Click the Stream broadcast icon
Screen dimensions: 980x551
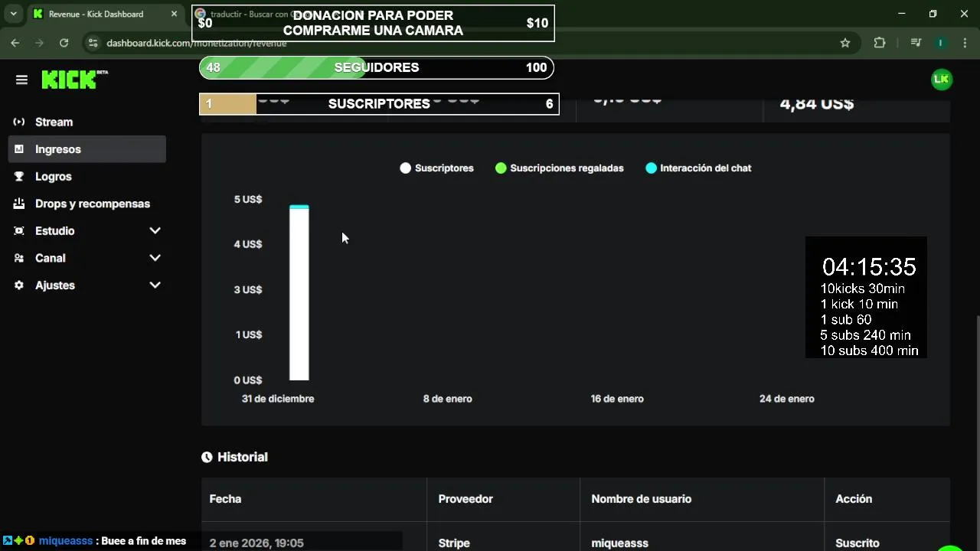tap(19, 122)
